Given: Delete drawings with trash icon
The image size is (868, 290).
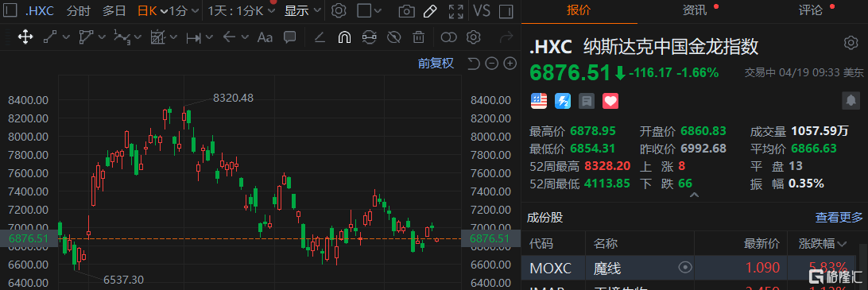Looking at the screenshot, I should coord(418,37).
